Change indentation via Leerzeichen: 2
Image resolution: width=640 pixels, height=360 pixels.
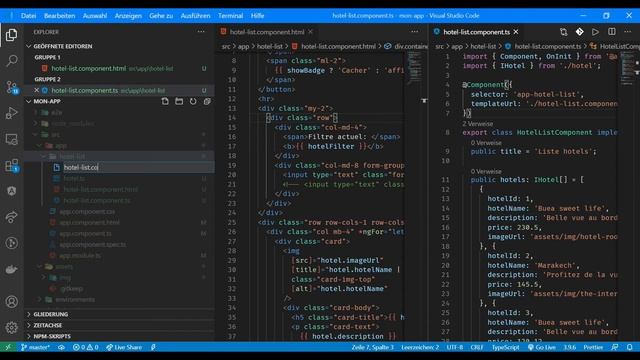(420, 347)
